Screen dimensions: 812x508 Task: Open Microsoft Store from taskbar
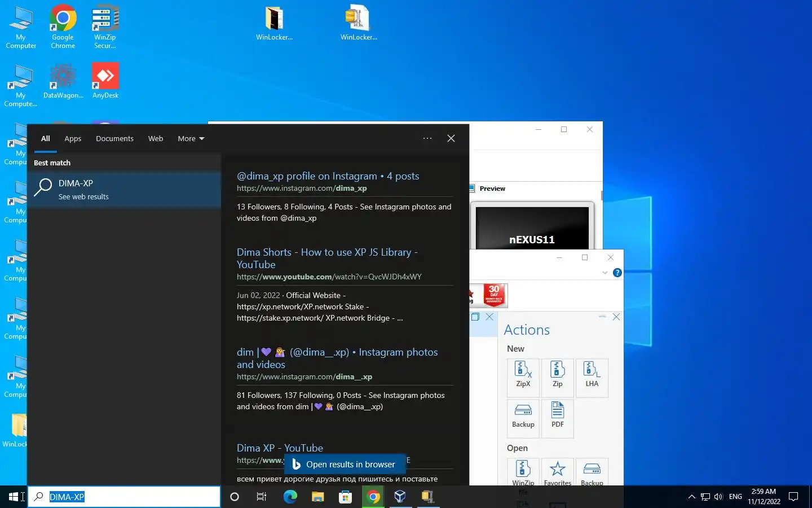[x=345, y=497]
